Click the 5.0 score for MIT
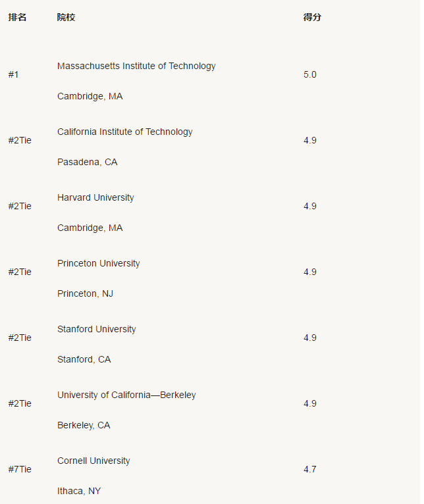 pos(310,74)
